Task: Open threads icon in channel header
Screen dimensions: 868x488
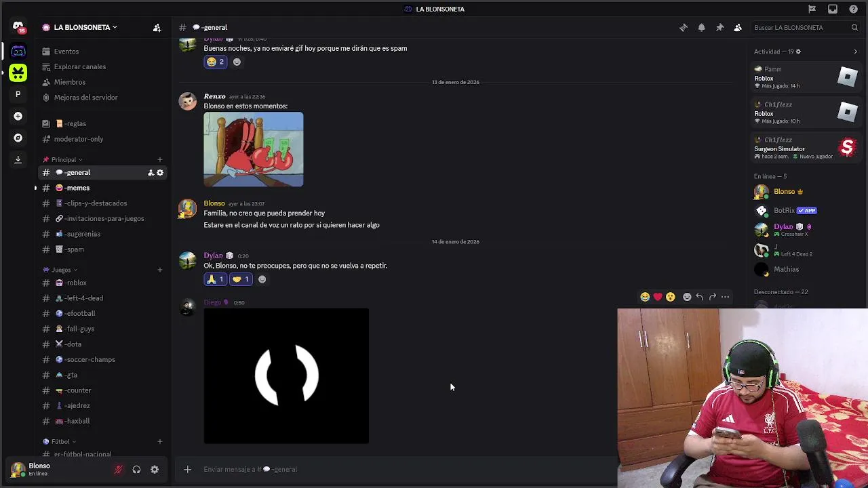Action: pos(684,28)
